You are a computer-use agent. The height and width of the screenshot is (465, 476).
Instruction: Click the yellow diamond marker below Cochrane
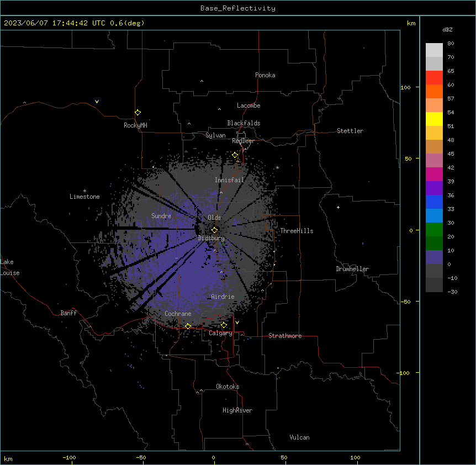coord(188,326)
